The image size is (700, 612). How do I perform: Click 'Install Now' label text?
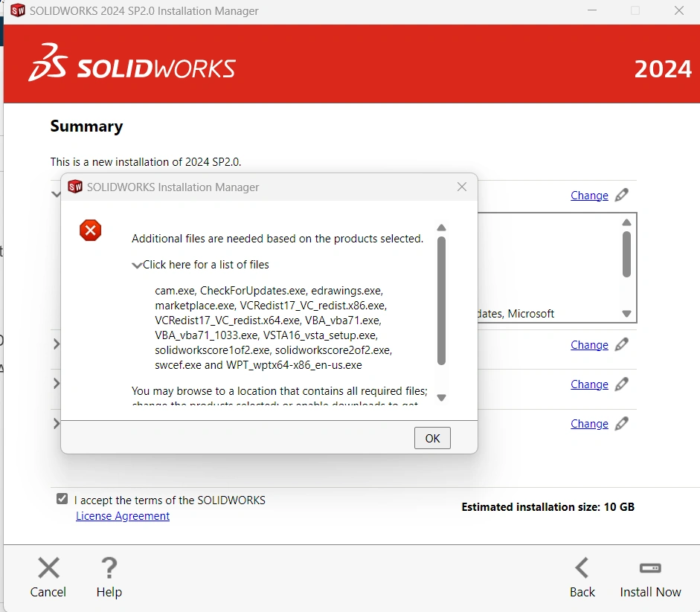click(650, 592)
